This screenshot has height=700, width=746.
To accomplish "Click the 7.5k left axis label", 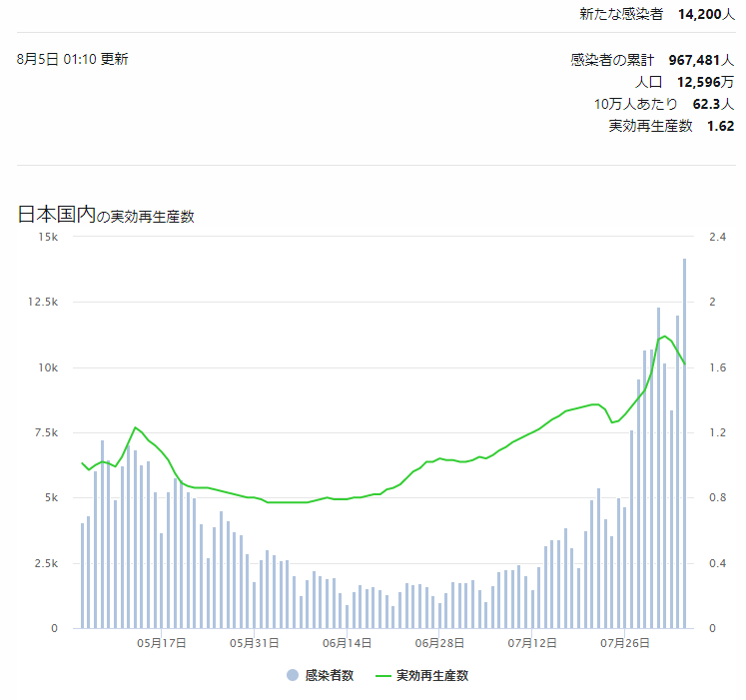I will [46, 432].
